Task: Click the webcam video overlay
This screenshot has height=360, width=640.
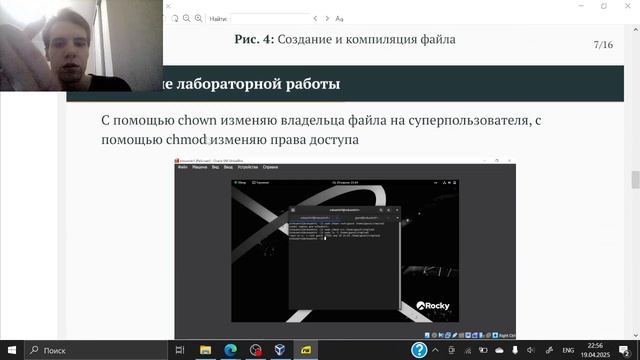Action: pyautogui.click(x=81, y=45)
